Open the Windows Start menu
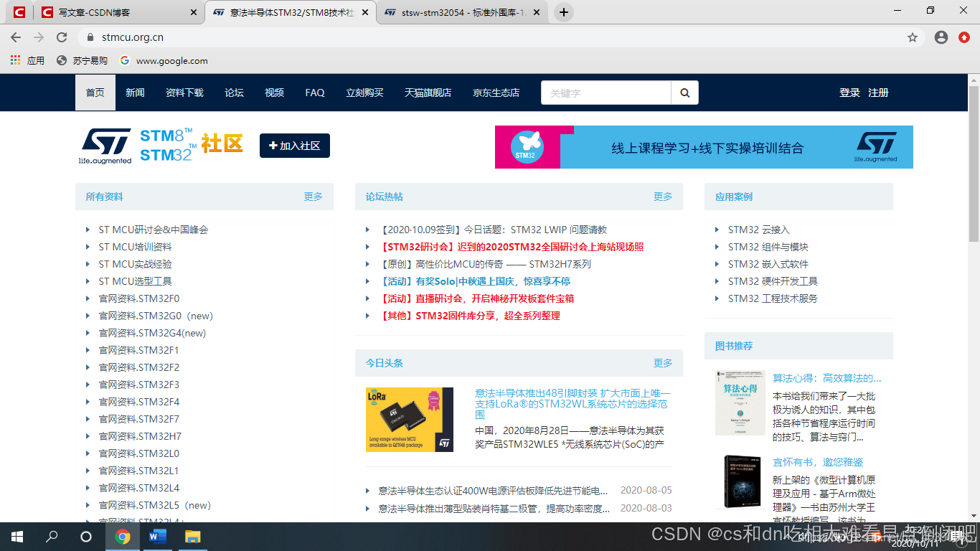Screen dimensions: 980x551 [x=17, y=536]
